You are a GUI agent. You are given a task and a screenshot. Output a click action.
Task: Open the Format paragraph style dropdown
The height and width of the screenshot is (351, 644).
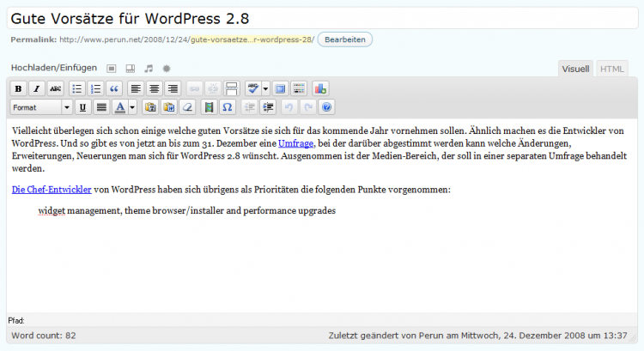tap(41, 107)
